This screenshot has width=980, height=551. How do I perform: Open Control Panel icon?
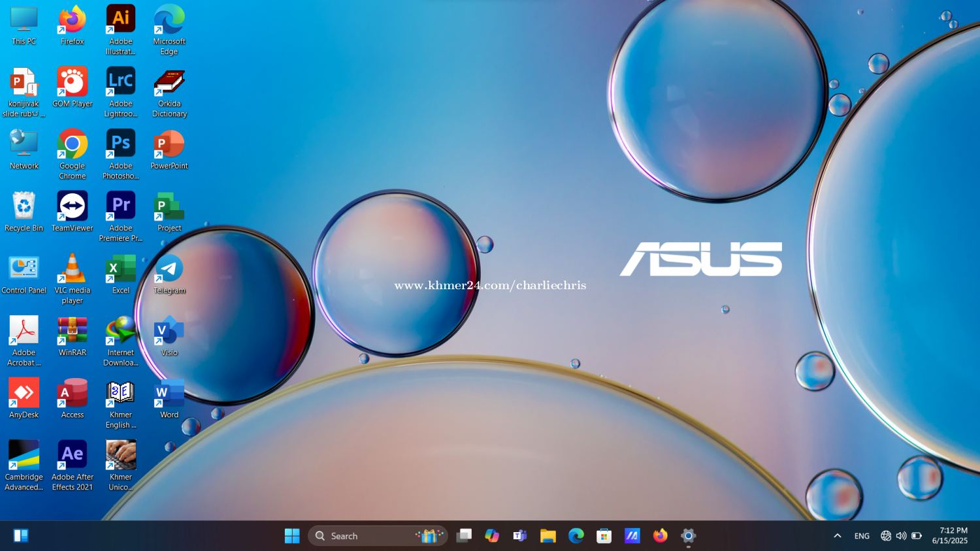click(24, 274)
